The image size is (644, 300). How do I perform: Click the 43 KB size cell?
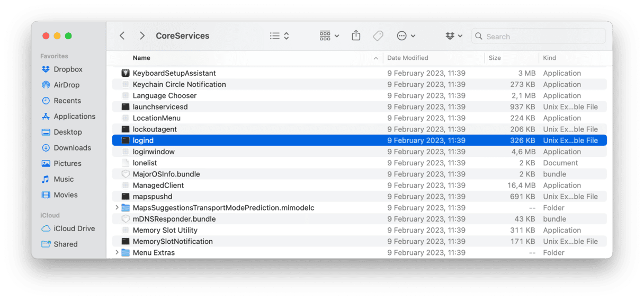tap(525, 219)
